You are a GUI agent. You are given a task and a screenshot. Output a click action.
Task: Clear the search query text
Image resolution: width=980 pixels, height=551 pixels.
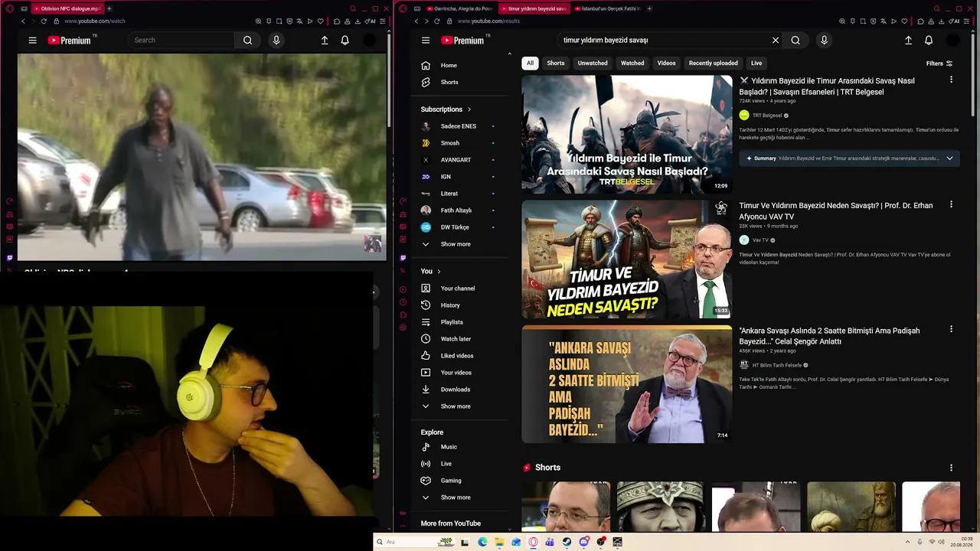tap(776, 41)
